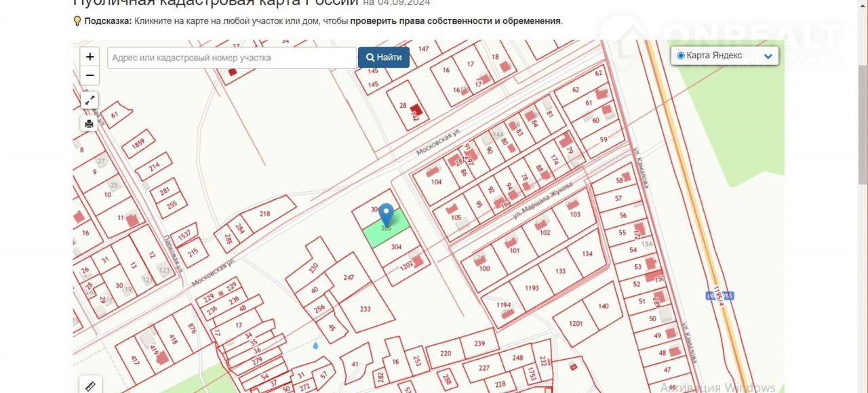The width and height of the screenshot is (868, 393).
Task: Zoom out the map with minus button
Action: (90, 76)
